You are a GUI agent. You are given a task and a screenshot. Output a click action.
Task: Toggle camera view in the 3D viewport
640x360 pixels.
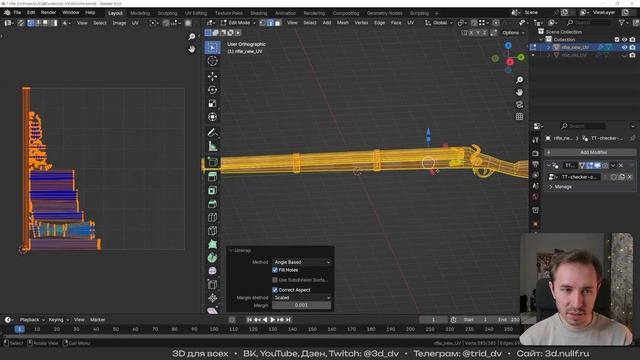tap(519, 104)
